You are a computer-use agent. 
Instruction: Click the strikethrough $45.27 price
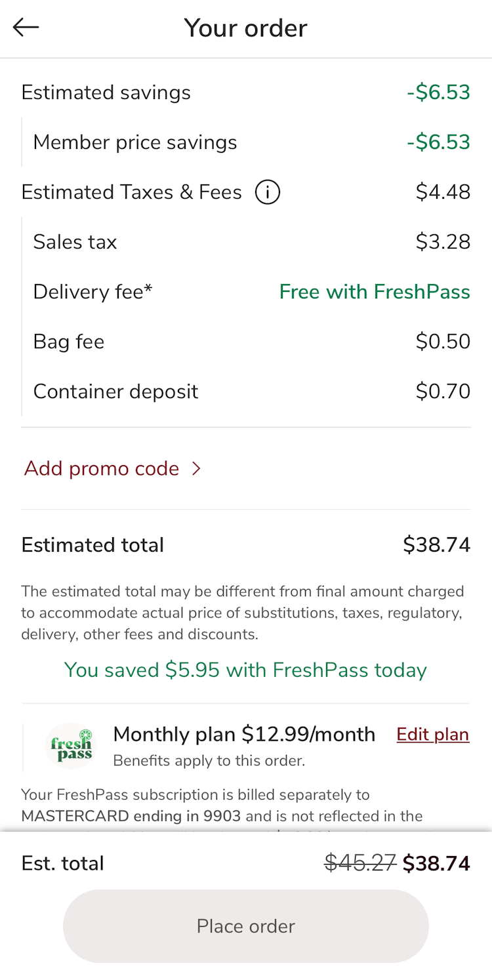pos(360,863)
